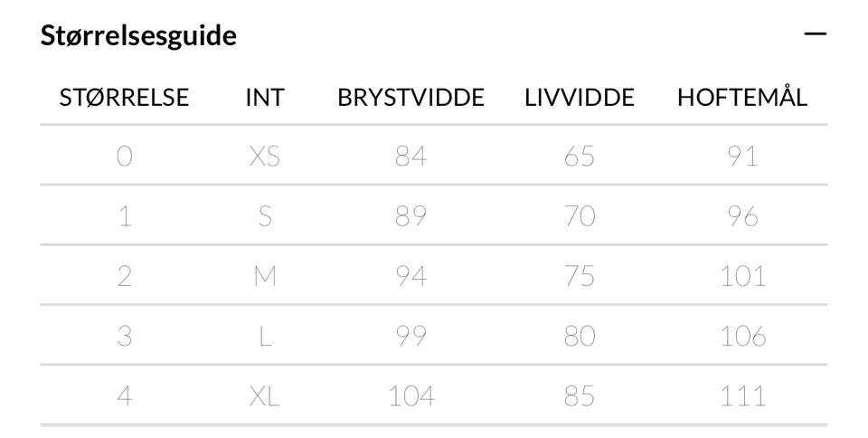Viewport: 868px width, 438px height.
Task: Click brystvidde value 84
Action: tap(410, 157)
